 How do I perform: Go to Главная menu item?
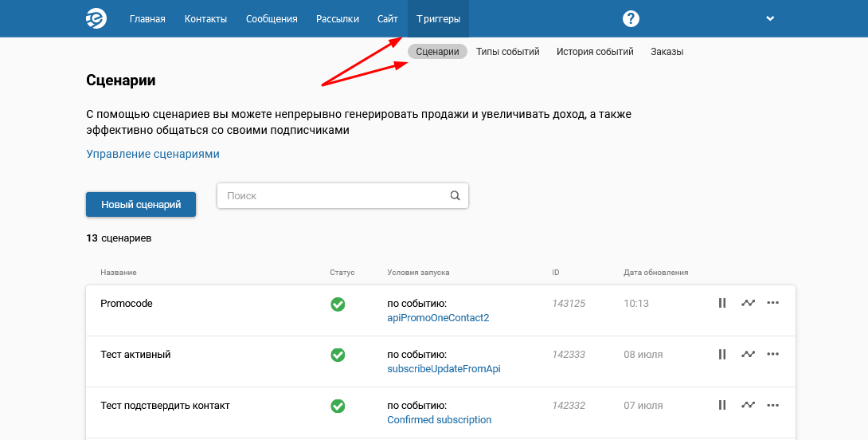(x=147, y=19)
